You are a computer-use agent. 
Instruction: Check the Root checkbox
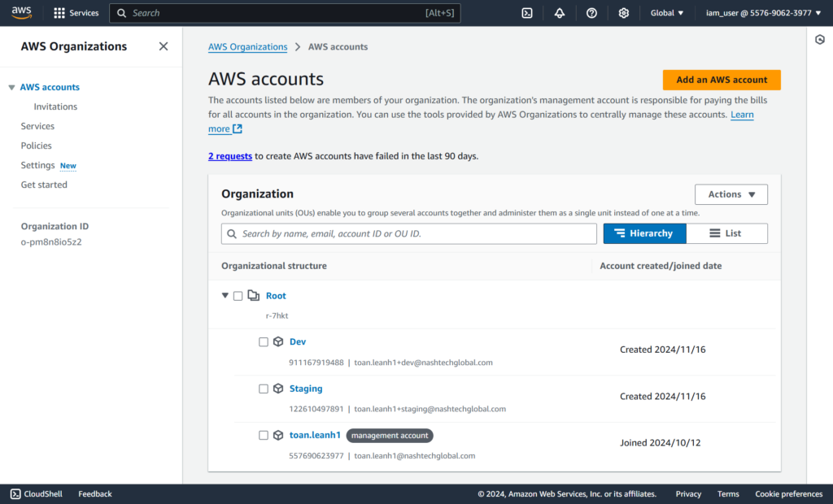238,296
